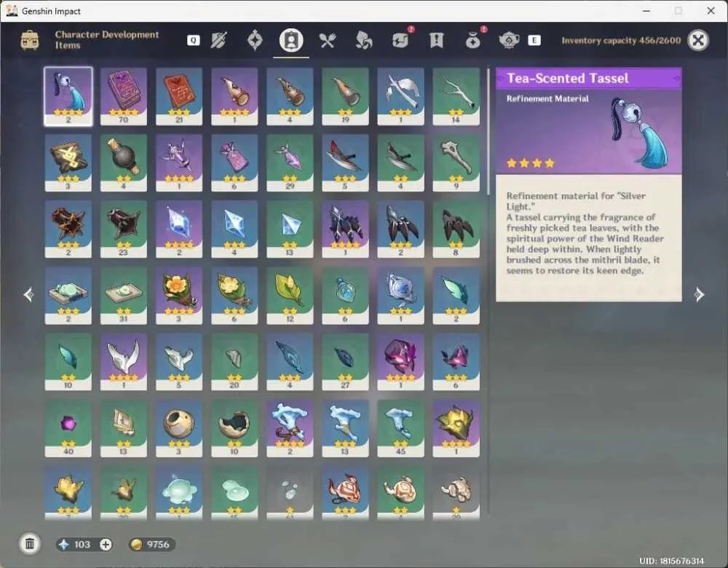Choose the gray feather fragment with count 20
This screenshot has width=728, height=568.
(234, 362)
